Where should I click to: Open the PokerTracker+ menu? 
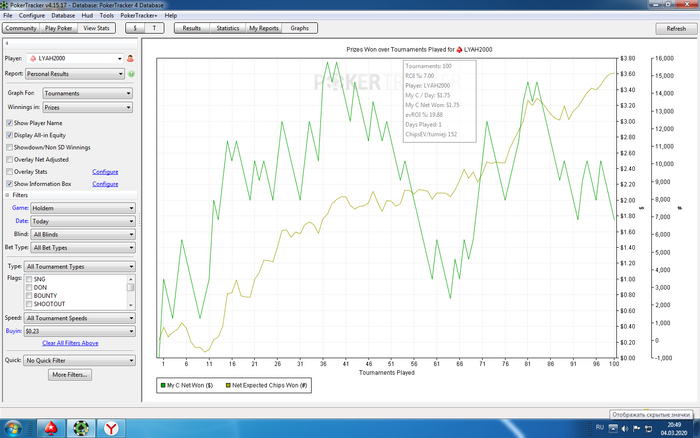click(x=139, y=15)
